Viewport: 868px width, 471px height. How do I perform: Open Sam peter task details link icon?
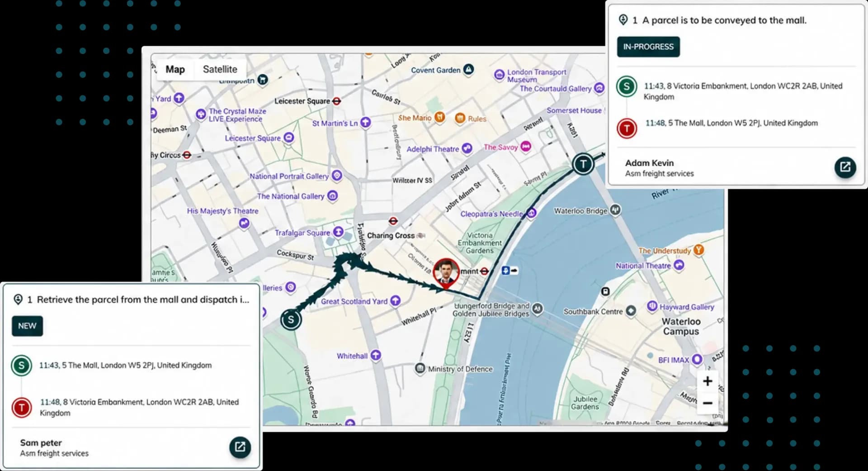click(240, 447)
